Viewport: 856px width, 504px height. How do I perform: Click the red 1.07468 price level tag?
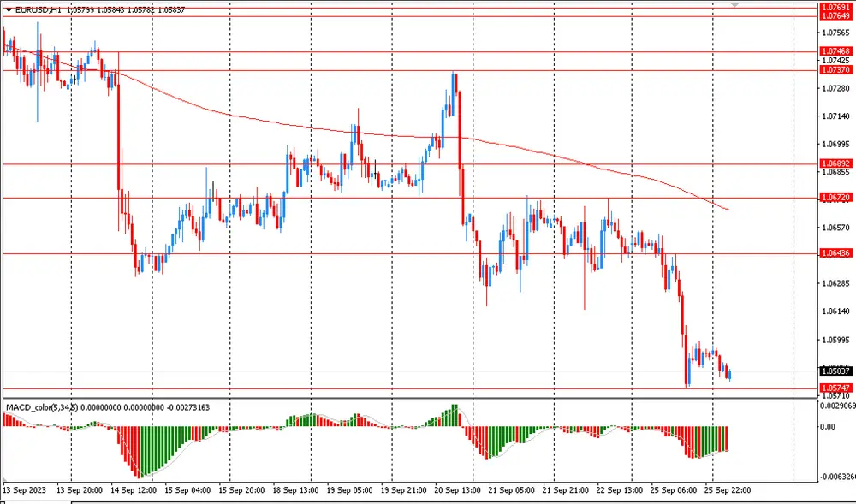(x=835, y=51)
